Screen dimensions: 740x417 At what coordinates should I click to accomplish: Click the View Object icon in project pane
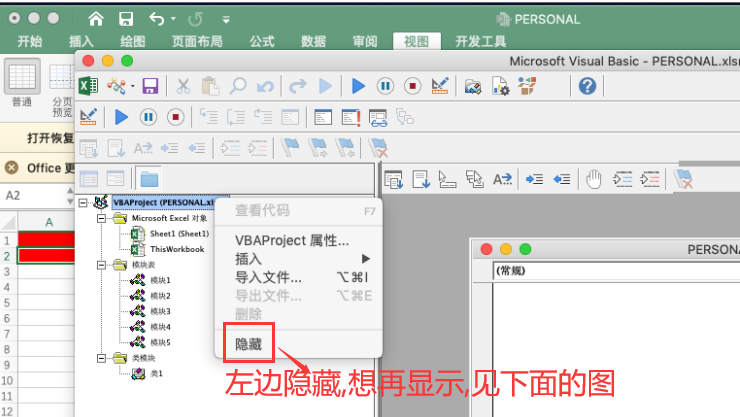click(116, 179)
